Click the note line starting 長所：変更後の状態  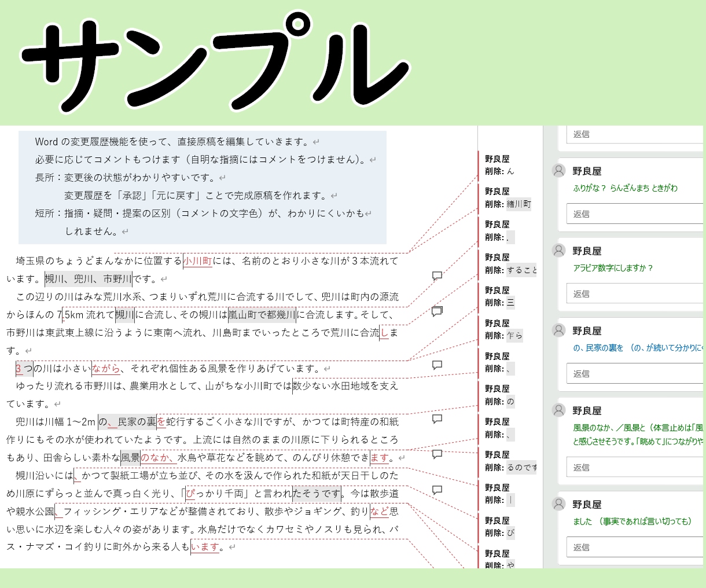(x=130, y=178)
